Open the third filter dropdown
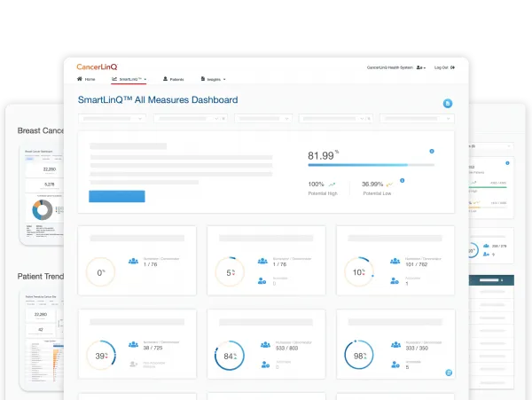Viewport: 532px width, 400px height. pos(263,119)
